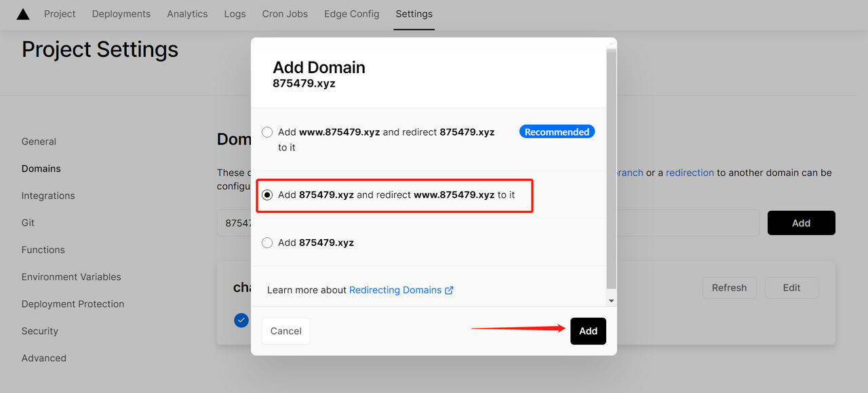868x393 pixels.
Task: Click the Edit button on the domain card
Action: [791, 288]
